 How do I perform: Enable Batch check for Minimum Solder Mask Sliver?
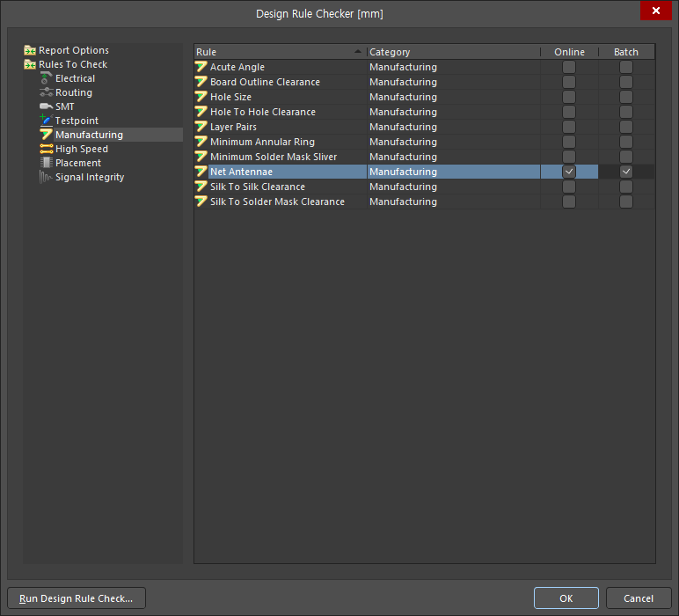pos(626,157)
